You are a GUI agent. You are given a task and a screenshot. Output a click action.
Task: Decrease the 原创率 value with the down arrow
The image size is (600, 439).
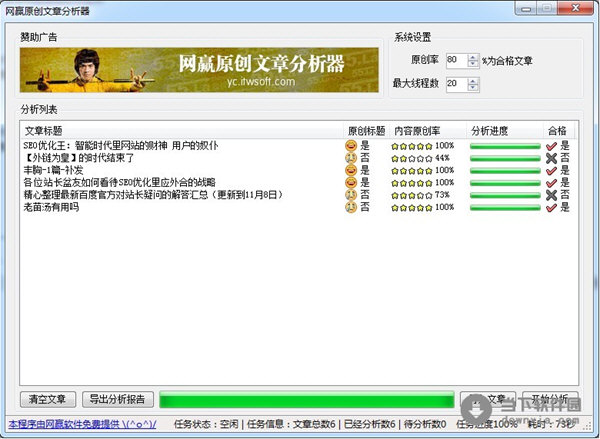point(473,64)
